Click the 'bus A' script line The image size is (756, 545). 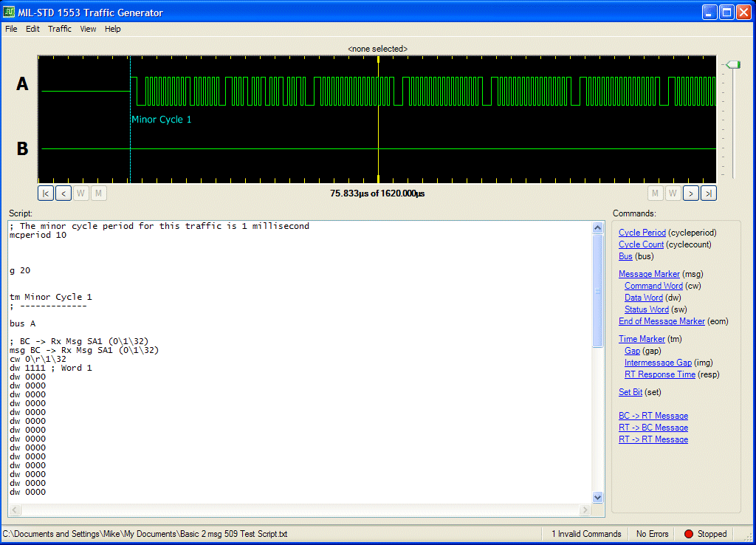[x=23, y=323]
